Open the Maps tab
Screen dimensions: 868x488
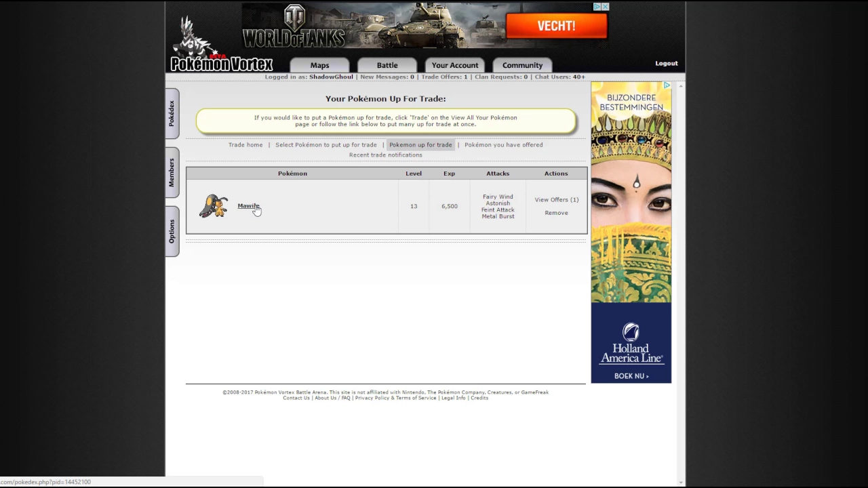pos(319,65)
